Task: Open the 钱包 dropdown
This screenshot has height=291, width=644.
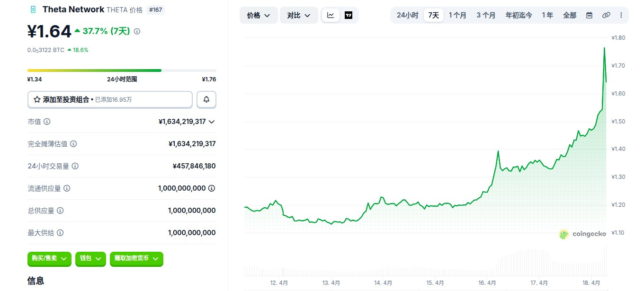Action: pos(90,258)
